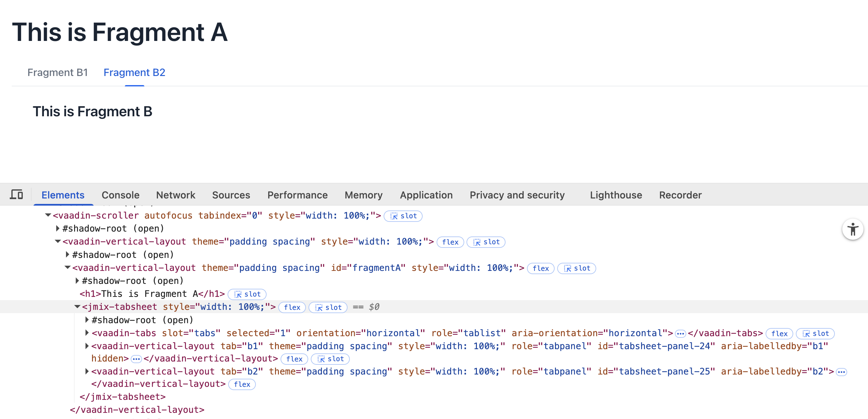Click slot badge on the vaadin-scroller row
Screen dimensions: 868x419
click(x=403, y=216)
